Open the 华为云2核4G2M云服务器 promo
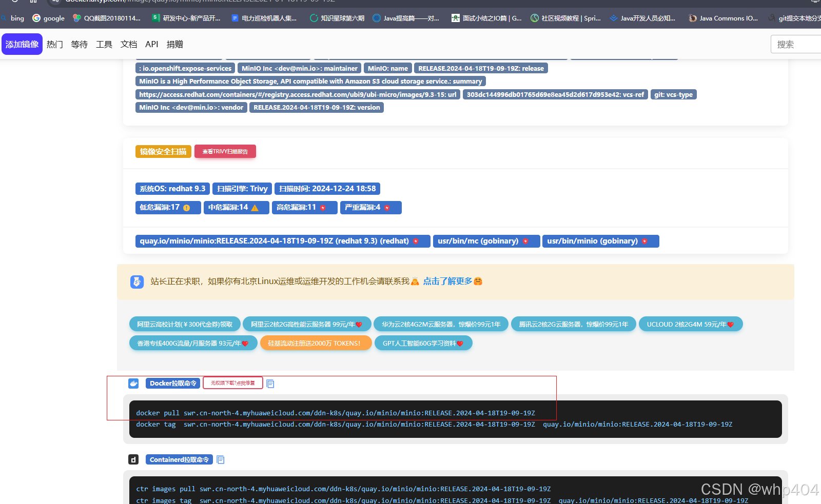Image resolution: width=821 pixels, height=504 pixels. [x=441, y=324]
